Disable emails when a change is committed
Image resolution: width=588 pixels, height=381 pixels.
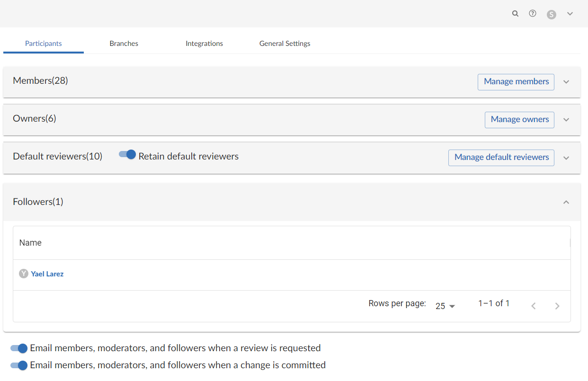18,365
